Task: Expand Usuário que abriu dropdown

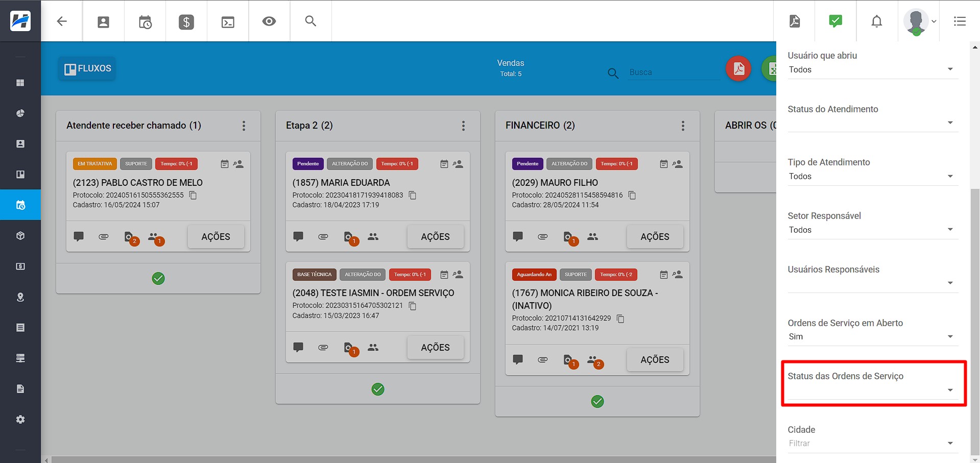Action: click(872, 69)
